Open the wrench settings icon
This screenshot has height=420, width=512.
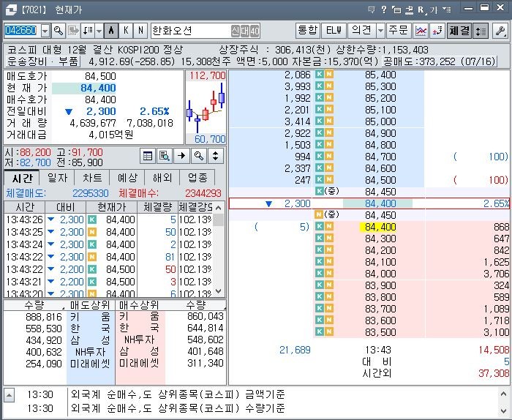500,31
